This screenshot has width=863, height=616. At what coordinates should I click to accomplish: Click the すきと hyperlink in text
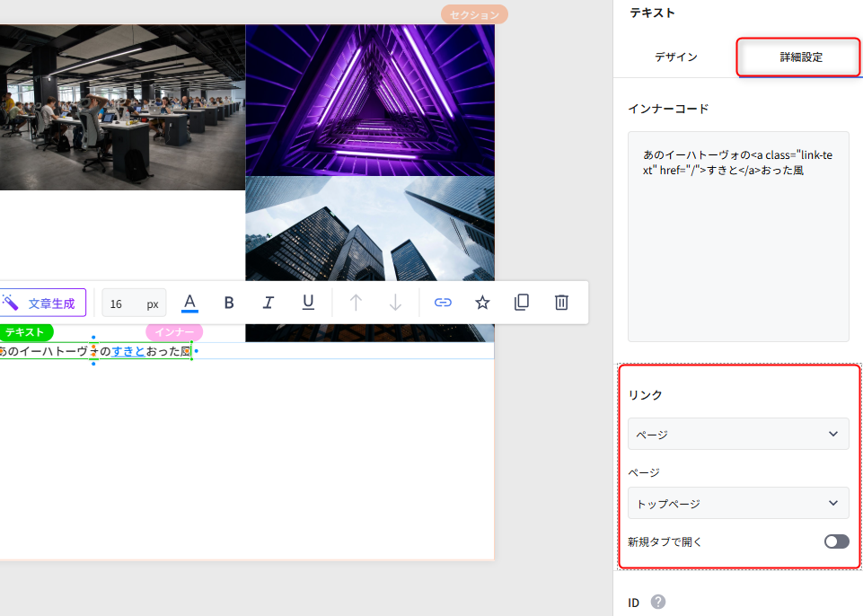point(128,351)
